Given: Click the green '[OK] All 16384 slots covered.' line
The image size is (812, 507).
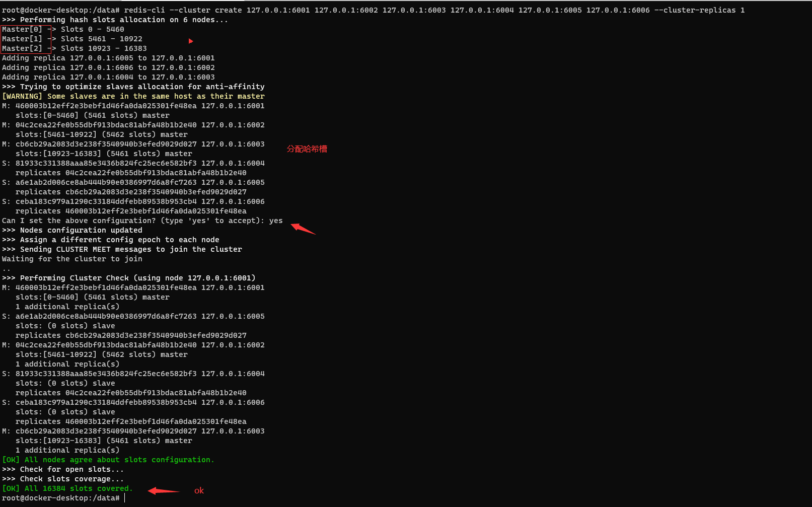Looking at the screenshot, I should click(67, 488).
